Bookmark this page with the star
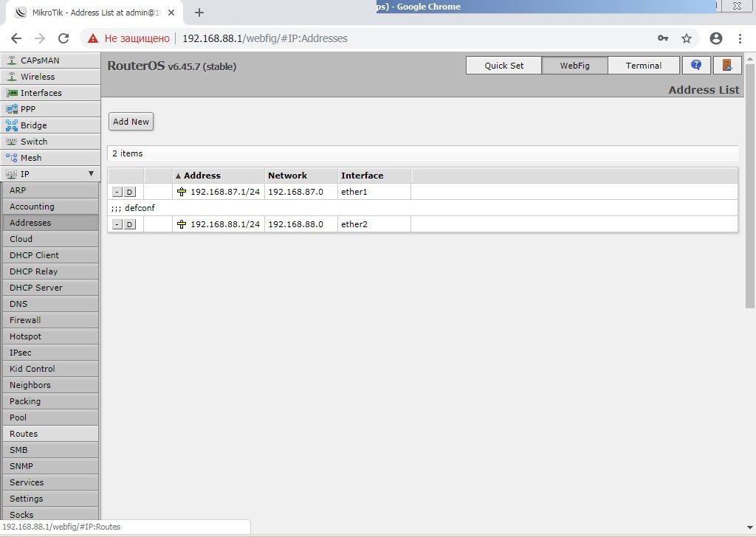The height and width of the screenshot is (537, 756). 687,38
